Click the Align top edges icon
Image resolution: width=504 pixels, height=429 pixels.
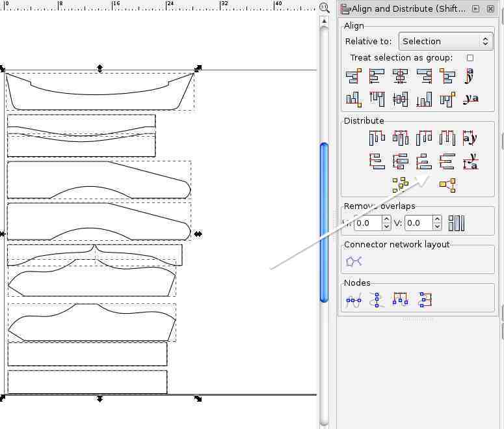(x=377, y=99)
